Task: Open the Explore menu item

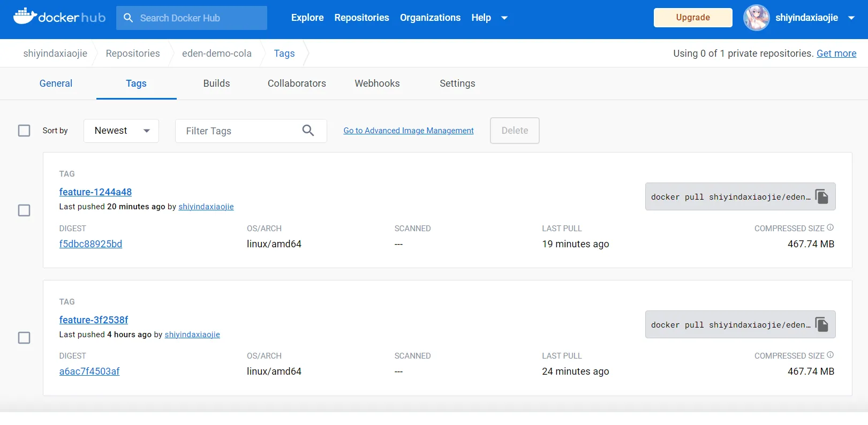Action: click(307, 18)
